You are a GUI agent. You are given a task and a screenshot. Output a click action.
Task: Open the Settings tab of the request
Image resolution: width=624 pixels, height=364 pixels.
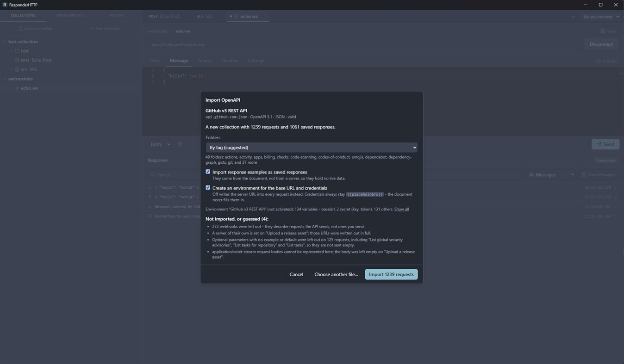pyautogui.click(x=256, y=61)
